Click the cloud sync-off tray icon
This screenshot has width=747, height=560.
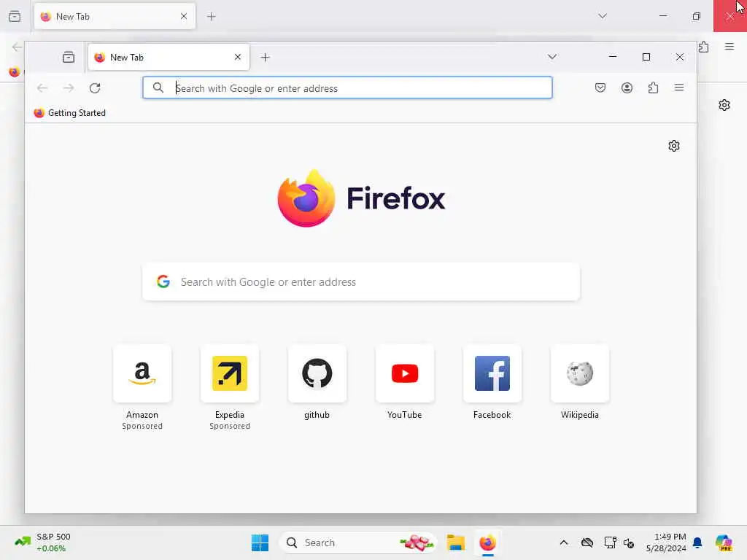click(x=587, y=542)
